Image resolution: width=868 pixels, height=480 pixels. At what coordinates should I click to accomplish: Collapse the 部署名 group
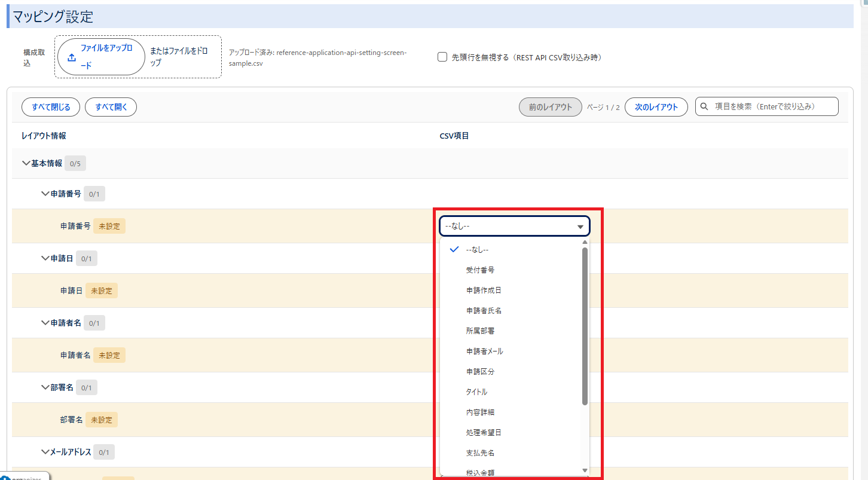45,387
